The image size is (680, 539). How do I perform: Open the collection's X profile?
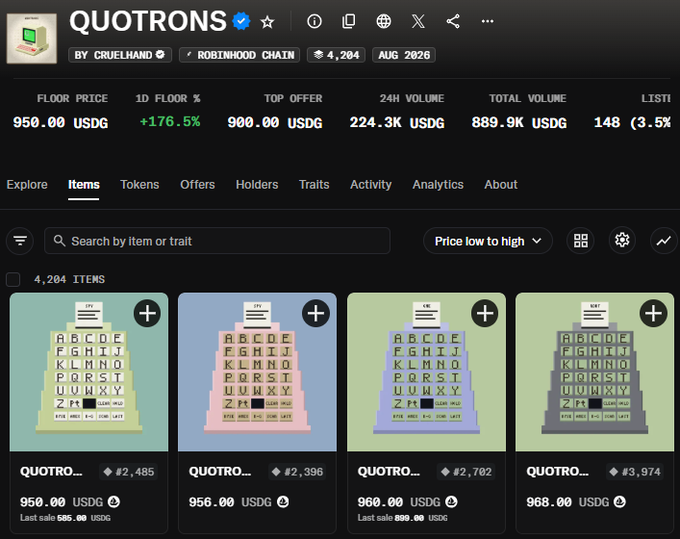[418, 21]
